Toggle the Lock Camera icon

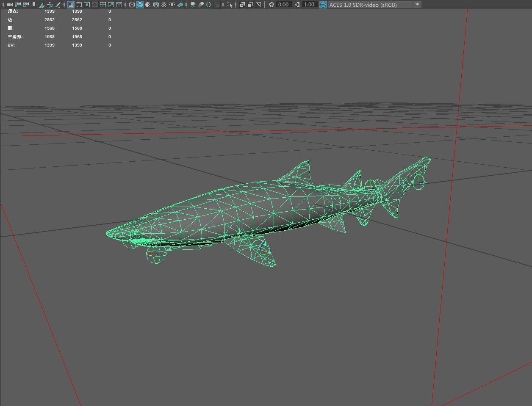tap(17, 5)
